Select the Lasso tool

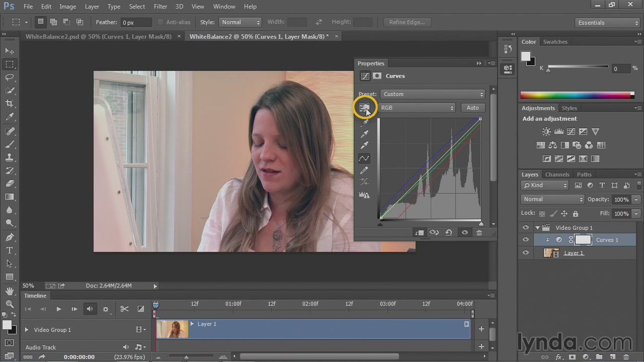point(10,77)
